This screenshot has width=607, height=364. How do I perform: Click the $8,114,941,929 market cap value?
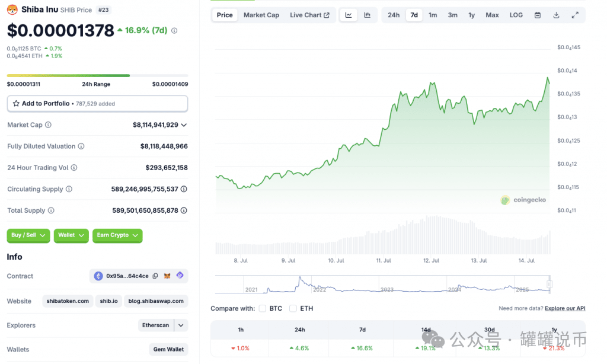click(x=155, y=124)
